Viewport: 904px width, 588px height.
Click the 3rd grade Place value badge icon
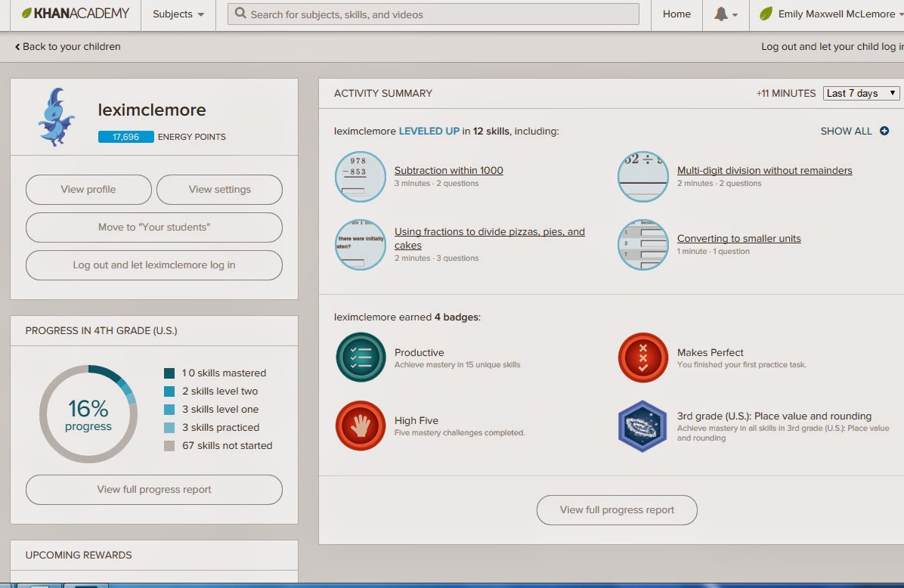(642, 426)
